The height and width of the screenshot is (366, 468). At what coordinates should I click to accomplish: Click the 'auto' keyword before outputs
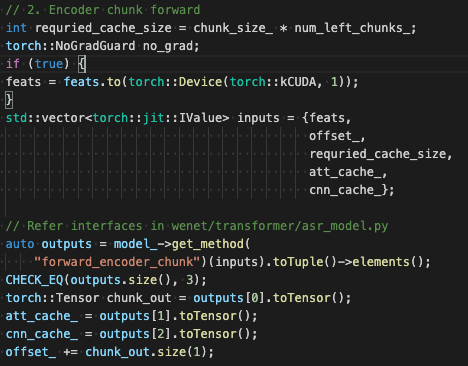click(x=20, y=244)
